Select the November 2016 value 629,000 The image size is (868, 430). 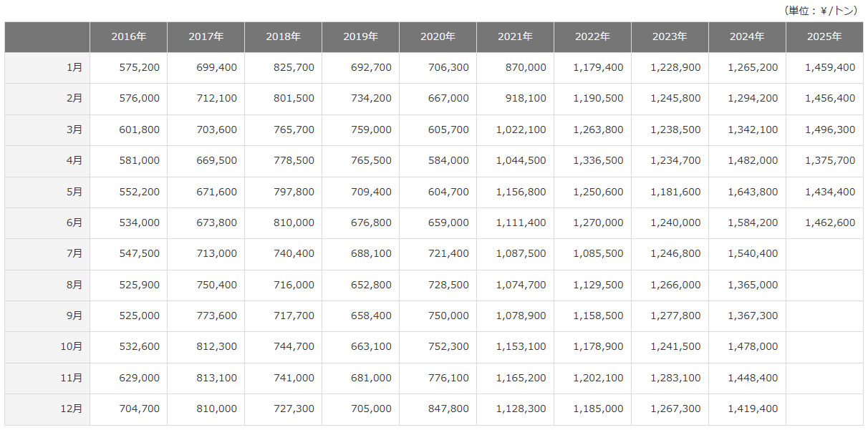140,378
